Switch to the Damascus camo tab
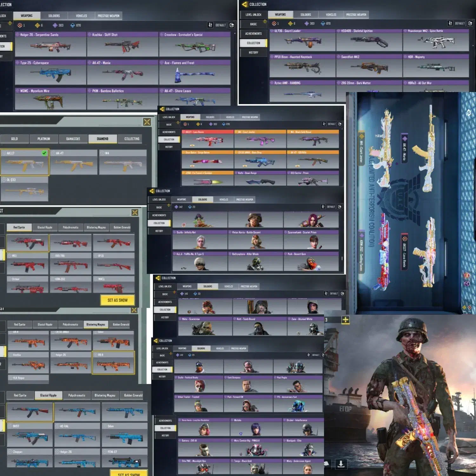476x476 pixels. pyautogui.click(x=73, y=139)
